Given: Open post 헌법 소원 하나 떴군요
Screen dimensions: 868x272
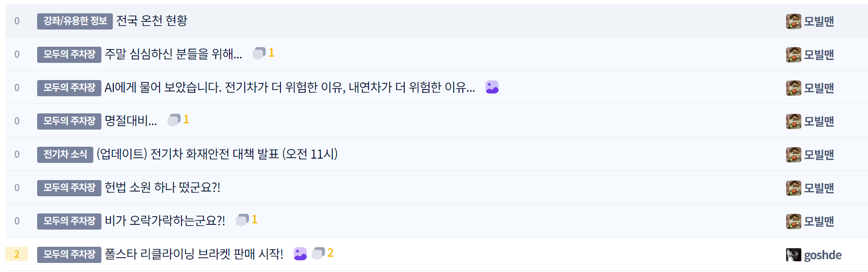Looking at the screenshot, I should click(x=162, y=188).
